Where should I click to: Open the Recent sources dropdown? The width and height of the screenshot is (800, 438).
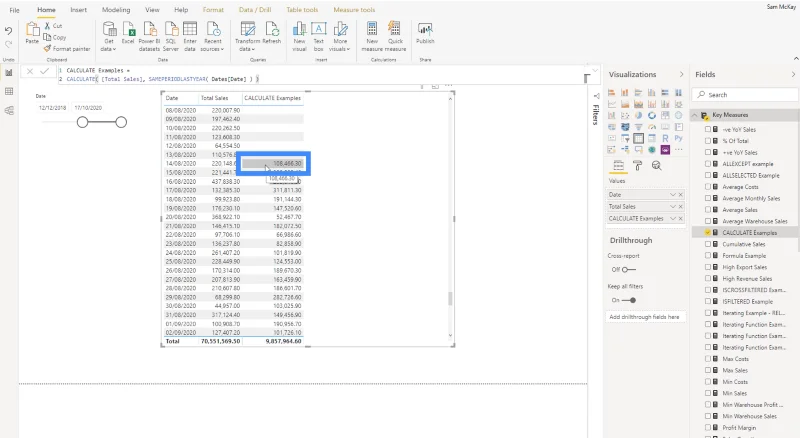(212, 36)
